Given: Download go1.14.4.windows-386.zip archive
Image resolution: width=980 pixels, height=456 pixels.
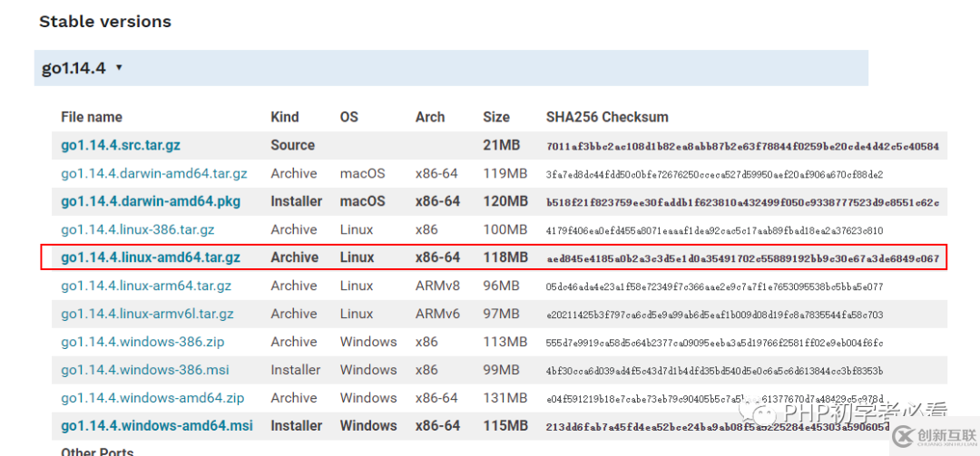Looking at the screenshot, I should 142,342.
